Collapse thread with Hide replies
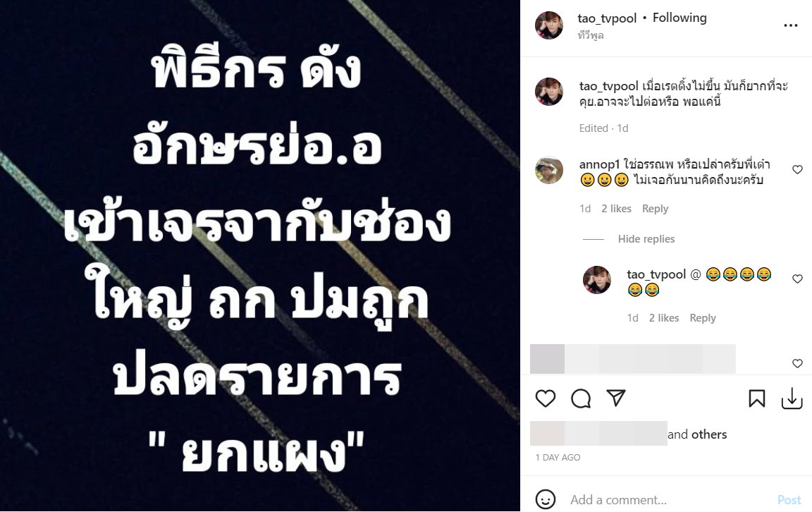The width and height of the screenshot is (812, 512). (646, 239)
